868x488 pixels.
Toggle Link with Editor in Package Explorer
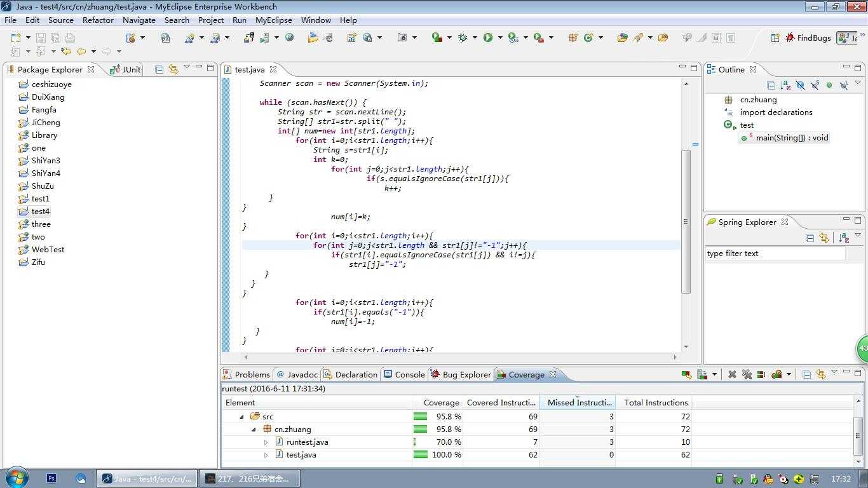pyautogui.click(x=173, y=69)
